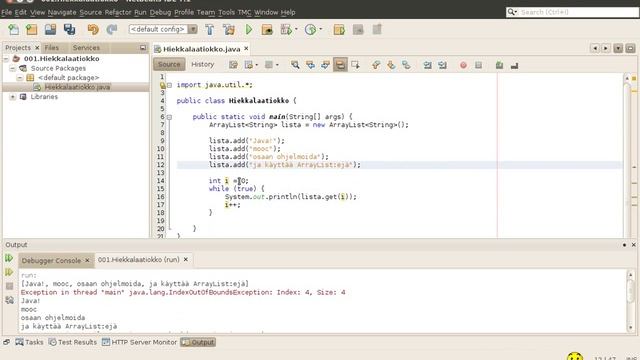Toggle the Highlight Search editor button
This screenshot has height=360, width=640.
[340, 65]
